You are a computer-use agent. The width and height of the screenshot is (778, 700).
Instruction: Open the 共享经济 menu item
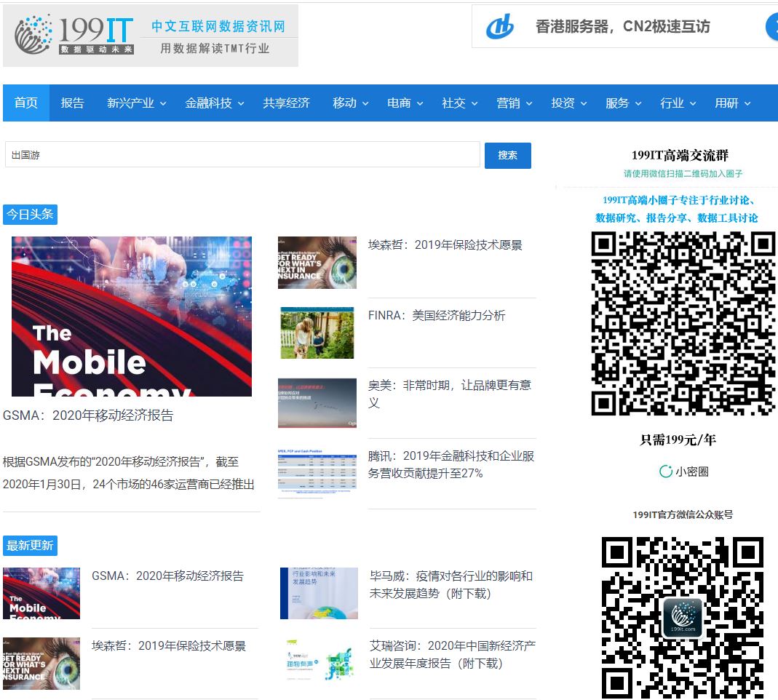point(286,103)
